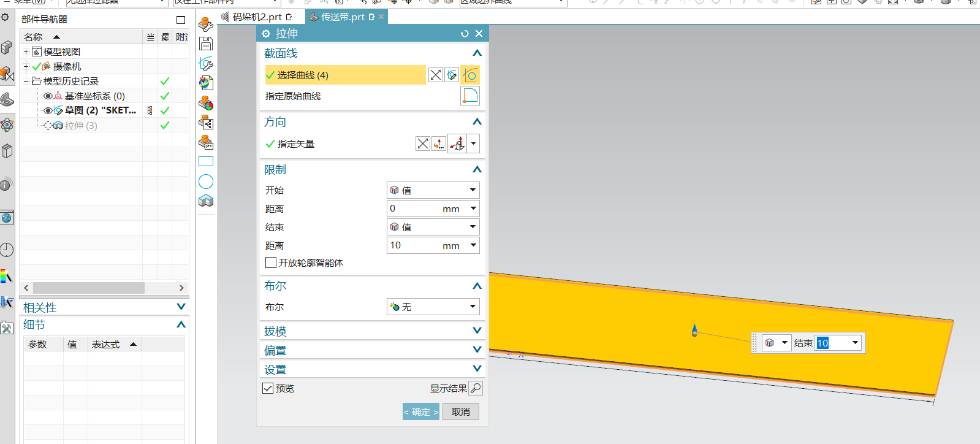Collapse the 方向 section
Image resolution: width=980 pixels, height=444 pixels.
pyautogui.click(x=477, y=121)
